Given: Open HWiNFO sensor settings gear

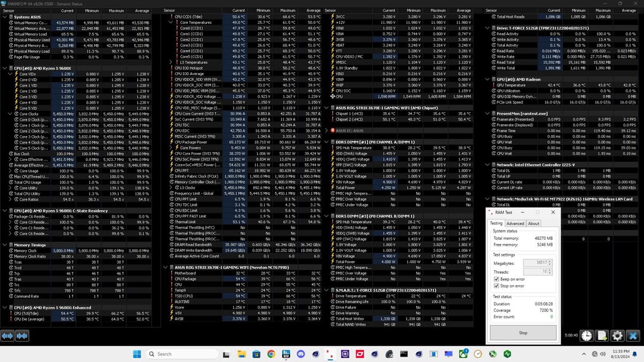Looking at the screenshot, I should [x=617, y=336].
